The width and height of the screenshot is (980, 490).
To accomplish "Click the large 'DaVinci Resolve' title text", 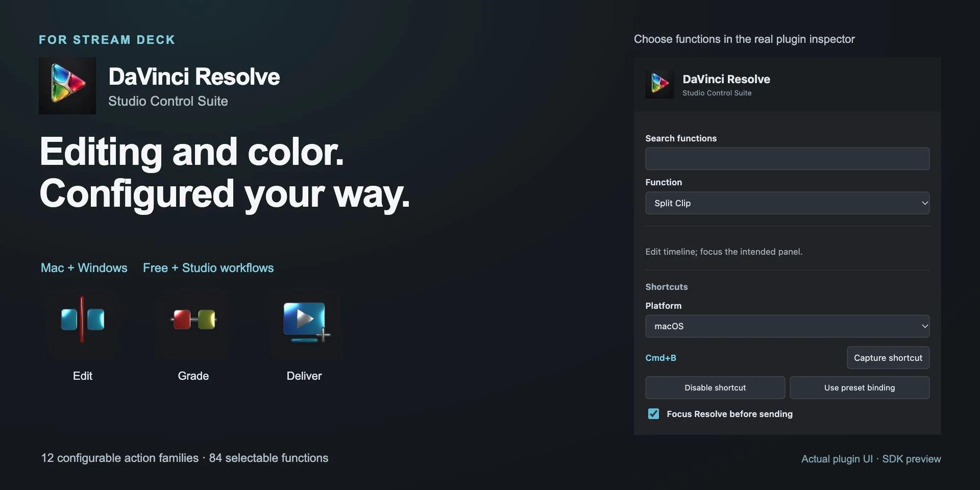I will click(x=194, y=77).
